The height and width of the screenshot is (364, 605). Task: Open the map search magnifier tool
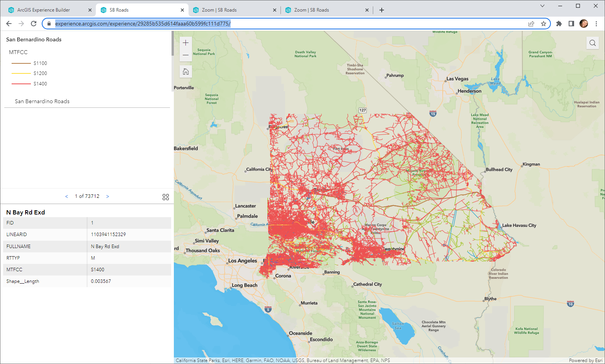(592, 43)
